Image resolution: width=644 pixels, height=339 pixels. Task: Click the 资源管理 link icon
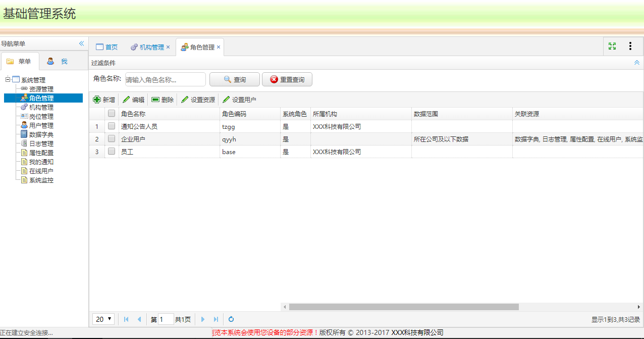pyautogui.click(x=24, y=88)
